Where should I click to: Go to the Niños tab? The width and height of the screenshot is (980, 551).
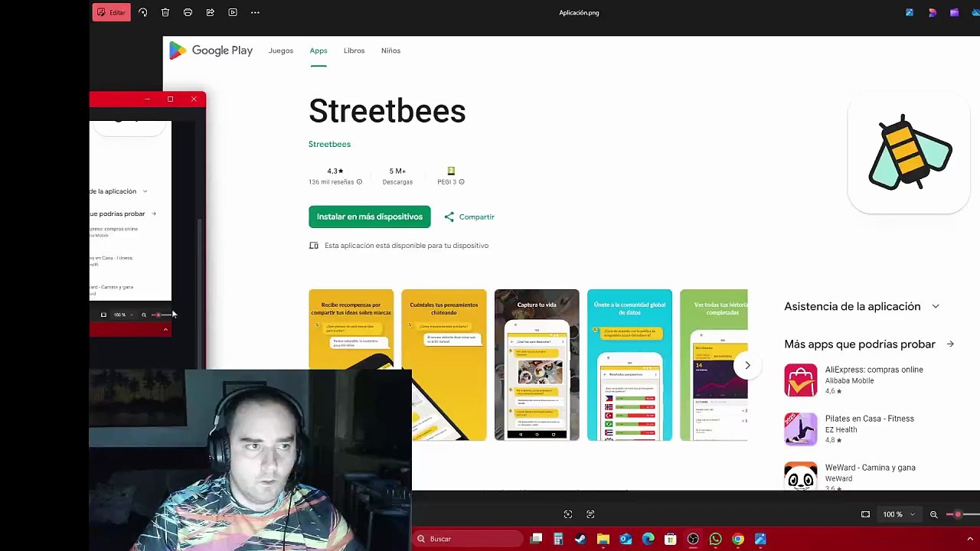click(390, 51)
